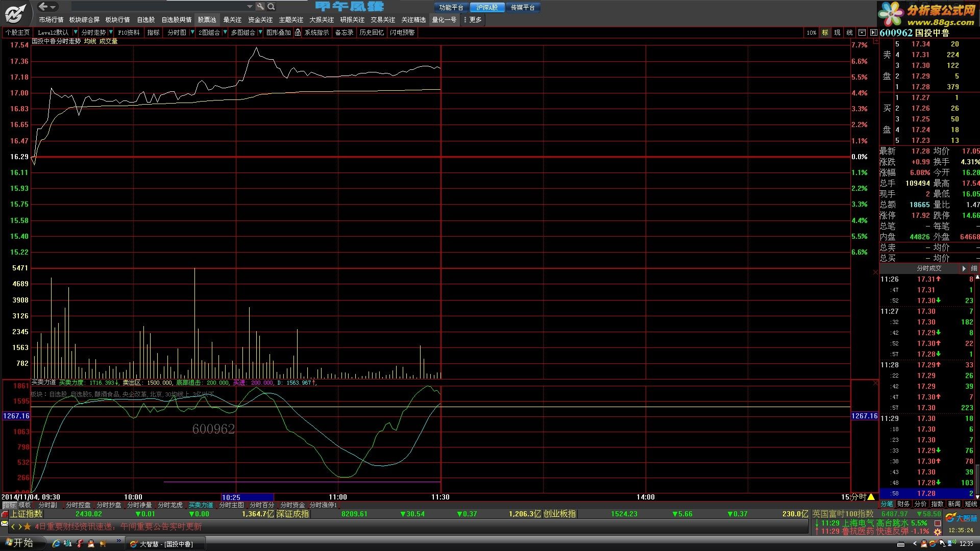This screenshot has width=980, height=551.
Task: Switch to 沪深A股 platform
Action: [487, 7]
